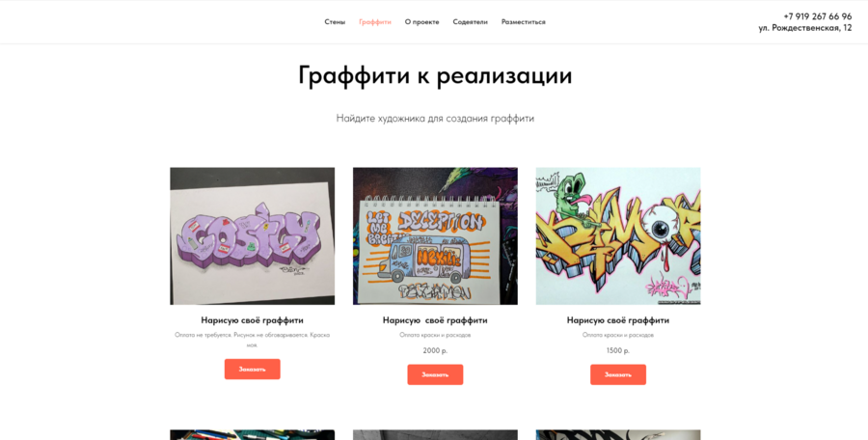Click Заказать for the 1500 р. graffiti
The image size is (868, 440).
point(618,374)
